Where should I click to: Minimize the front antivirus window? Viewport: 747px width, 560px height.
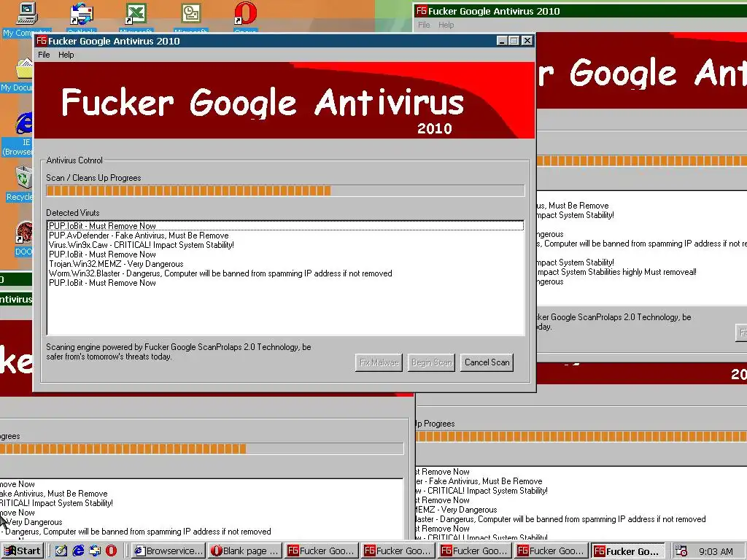[502, 41]
